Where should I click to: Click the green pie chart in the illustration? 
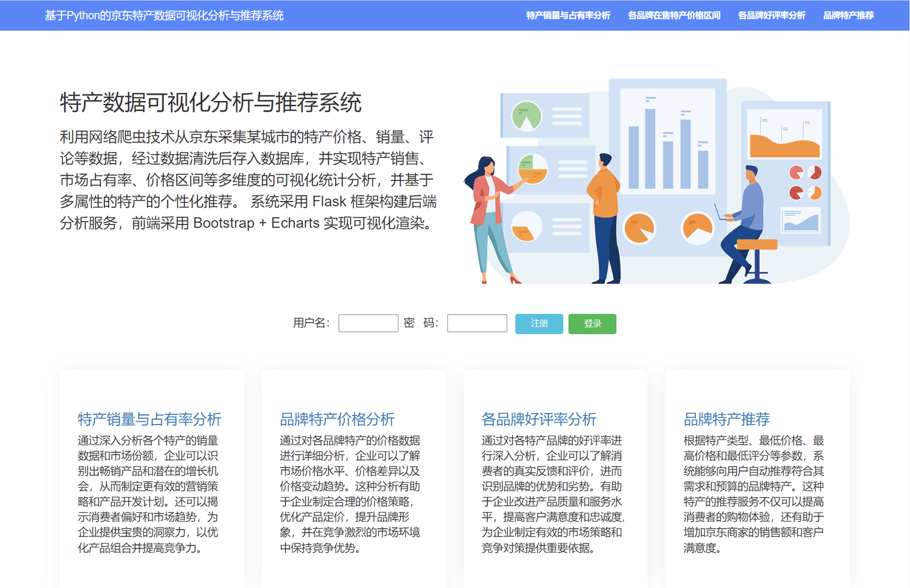(x=526, y=116)
